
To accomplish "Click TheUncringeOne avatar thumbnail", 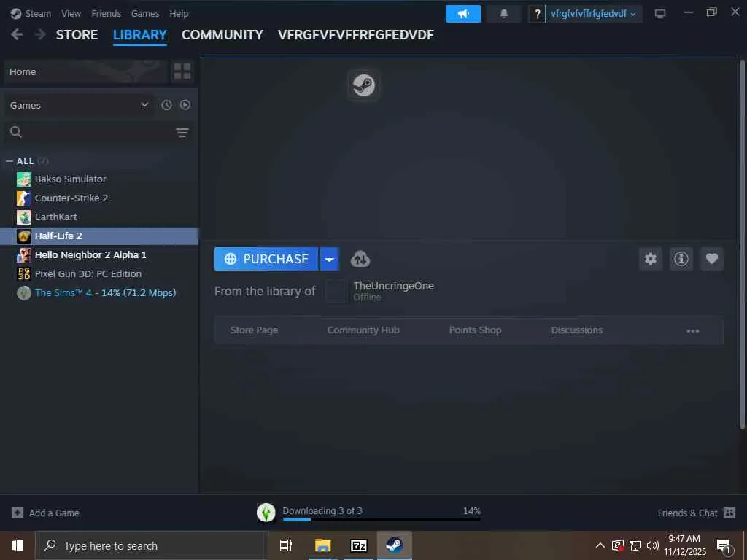I will click(336, 291).
